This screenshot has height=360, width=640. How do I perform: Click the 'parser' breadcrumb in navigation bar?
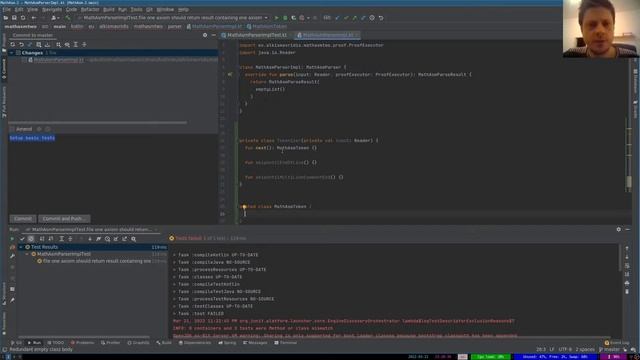[x=174, y=27]
